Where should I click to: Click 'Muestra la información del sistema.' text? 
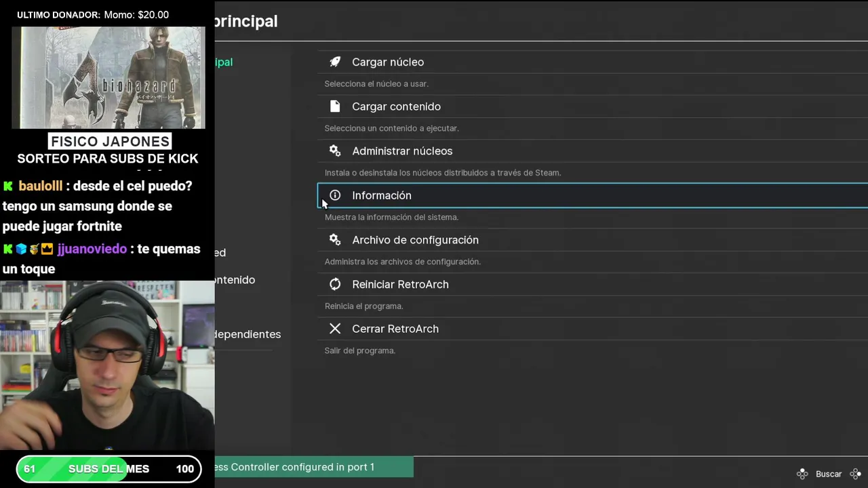391,218
